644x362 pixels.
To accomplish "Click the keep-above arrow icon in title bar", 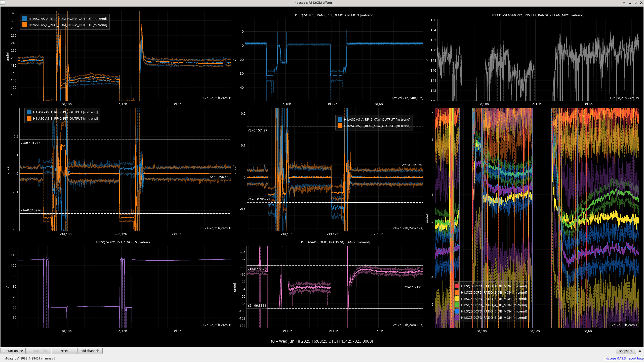I will (624, 3).
